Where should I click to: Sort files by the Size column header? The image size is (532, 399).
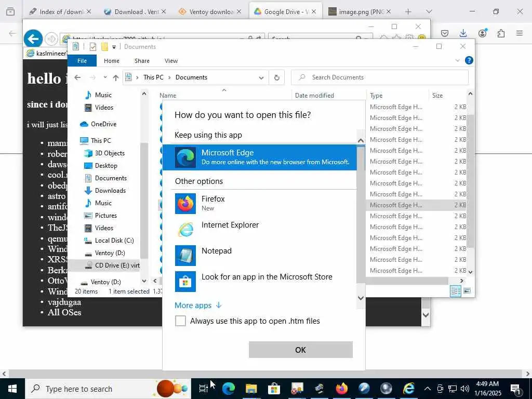pyautogui.click(x=447, y=96)
